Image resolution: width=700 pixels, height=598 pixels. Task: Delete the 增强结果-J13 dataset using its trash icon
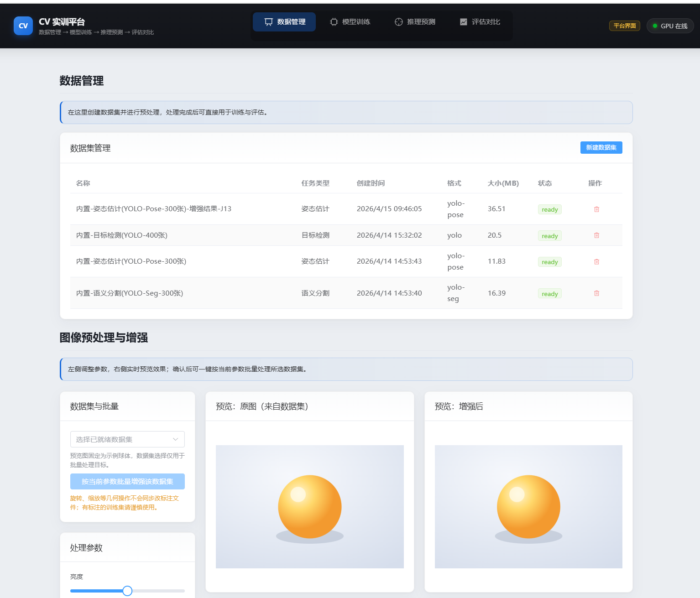[x=596, y=209]
